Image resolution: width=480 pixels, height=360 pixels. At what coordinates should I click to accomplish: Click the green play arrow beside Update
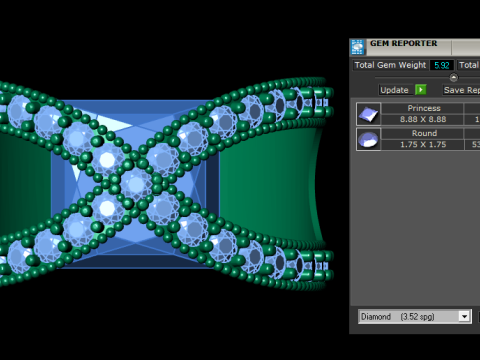(x=421, y=90)
